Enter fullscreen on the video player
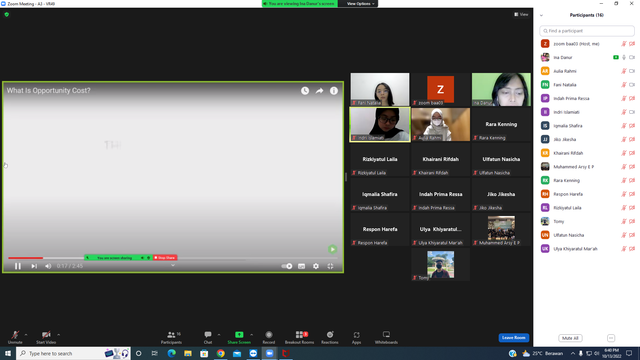640x360 pixels. (330, 266)
